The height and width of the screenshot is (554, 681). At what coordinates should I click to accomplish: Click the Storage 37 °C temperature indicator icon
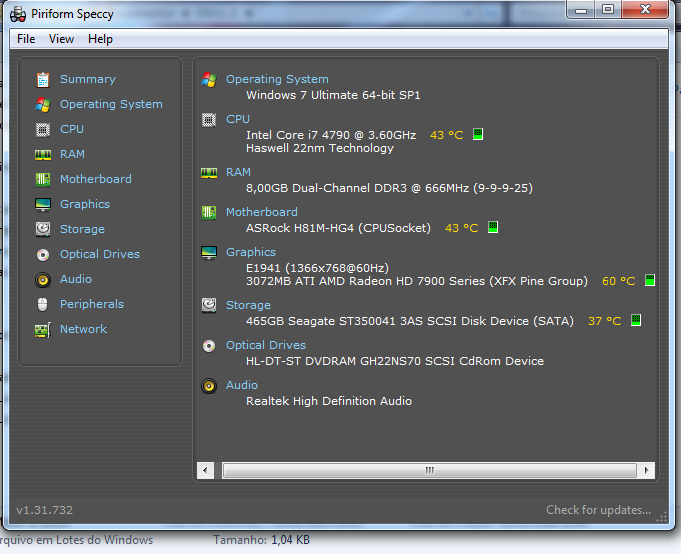636,320
